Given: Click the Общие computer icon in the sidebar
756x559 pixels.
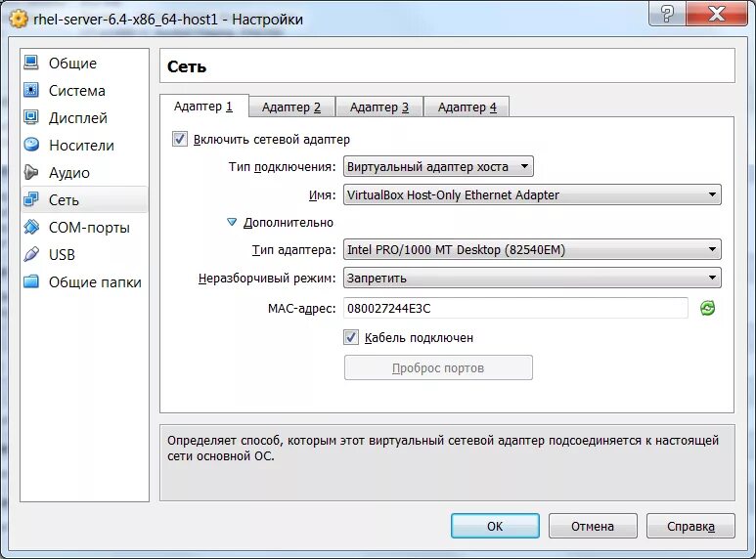Looking at the screenshot, I should 31,63.
